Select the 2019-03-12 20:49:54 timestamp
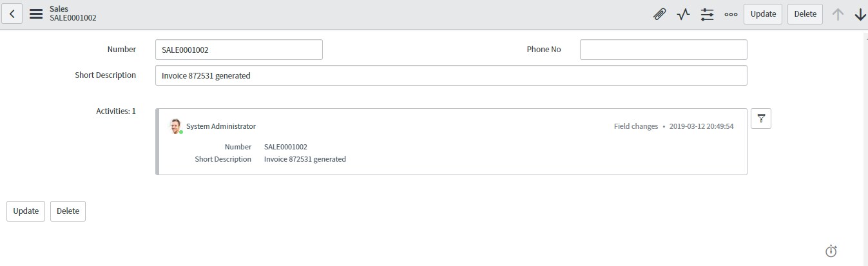Viewport: 868px width, 266px height. 701,126
